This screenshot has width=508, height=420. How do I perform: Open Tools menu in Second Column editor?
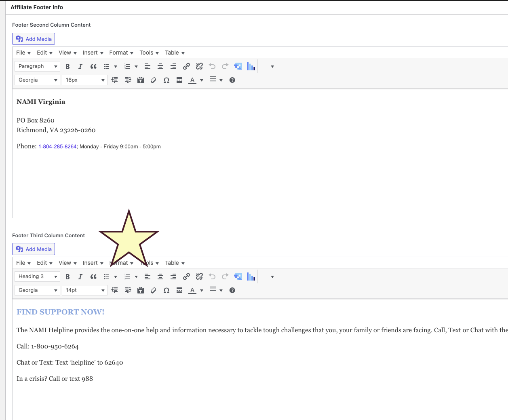point(149,53)
